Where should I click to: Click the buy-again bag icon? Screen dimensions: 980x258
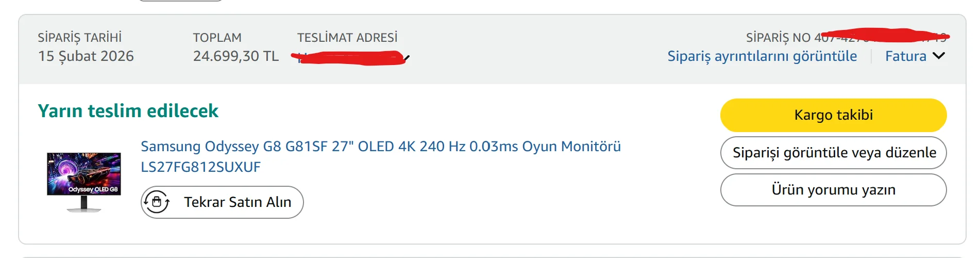(x=157, y=202)
